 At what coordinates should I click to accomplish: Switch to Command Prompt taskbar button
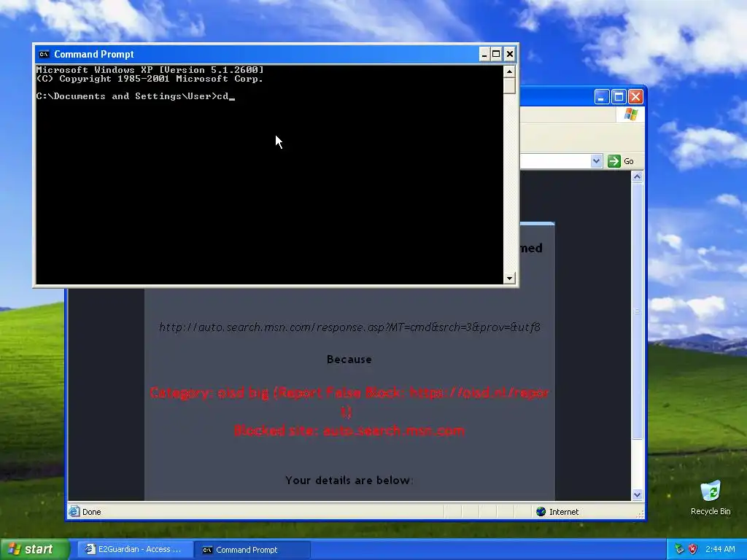(252, 550)
